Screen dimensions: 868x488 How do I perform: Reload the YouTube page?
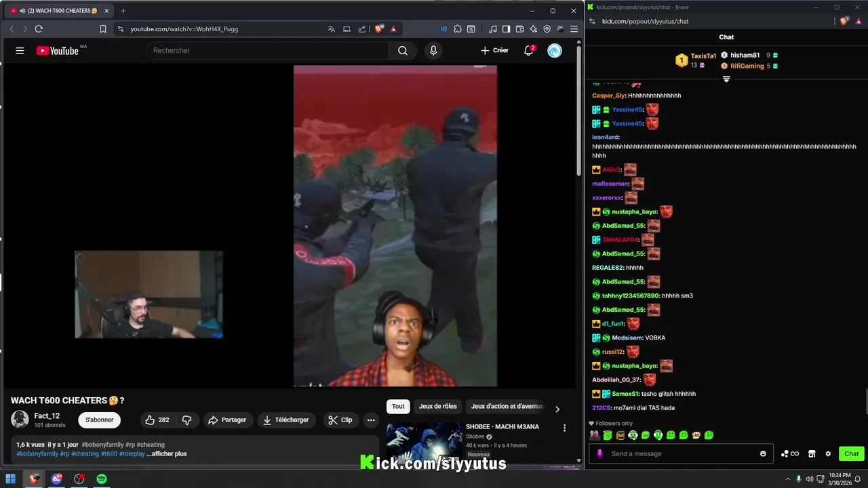tap(39, 29)
